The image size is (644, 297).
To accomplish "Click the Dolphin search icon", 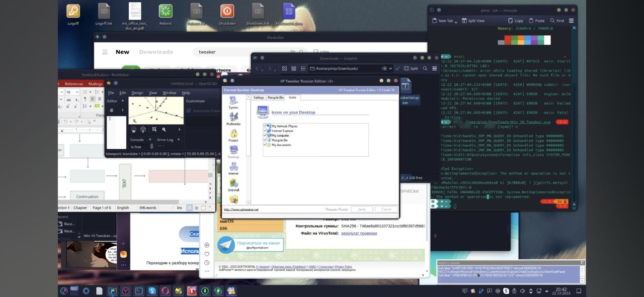I will (x=425, y=68).
